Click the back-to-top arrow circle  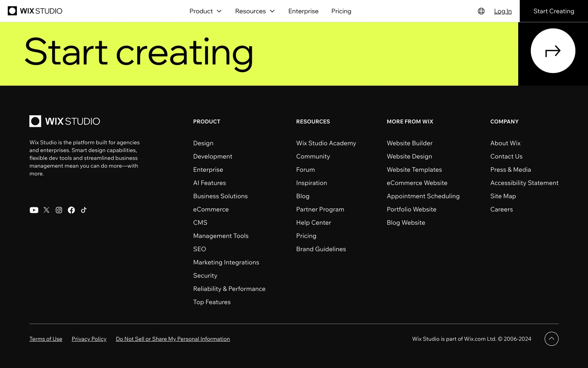(551, 339)
